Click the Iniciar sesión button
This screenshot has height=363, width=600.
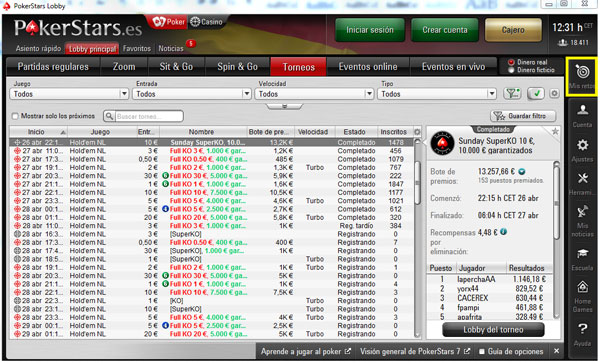370,30
